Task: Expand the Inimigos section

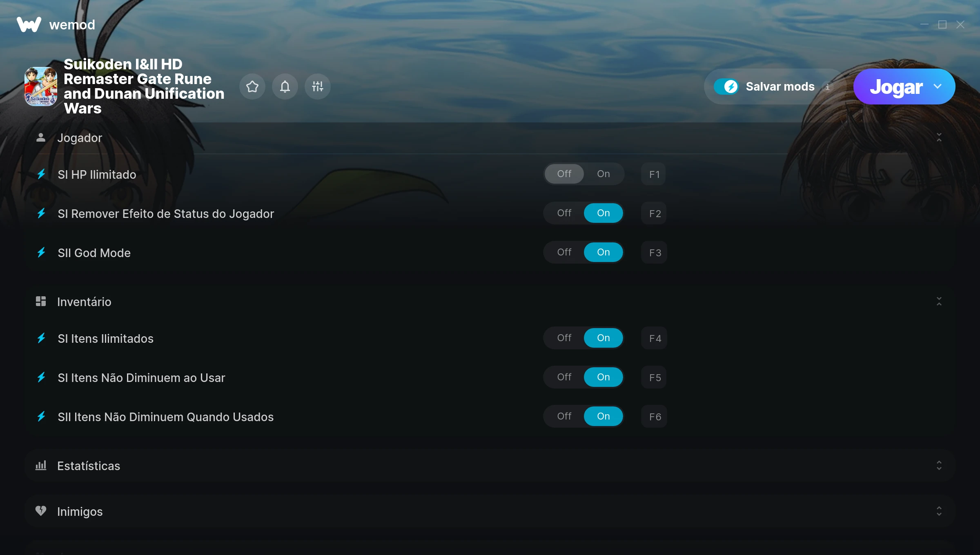Action: [x=939, y=511]
